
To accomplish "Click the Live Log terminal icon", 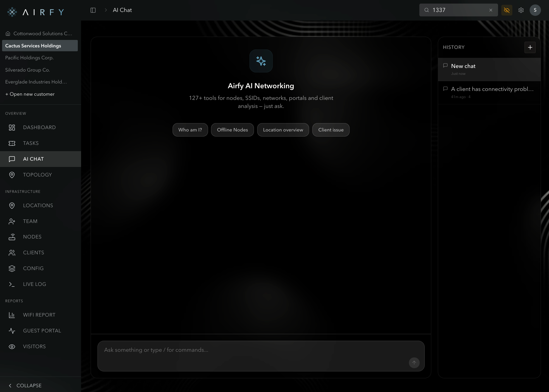I will pos(12,284).
